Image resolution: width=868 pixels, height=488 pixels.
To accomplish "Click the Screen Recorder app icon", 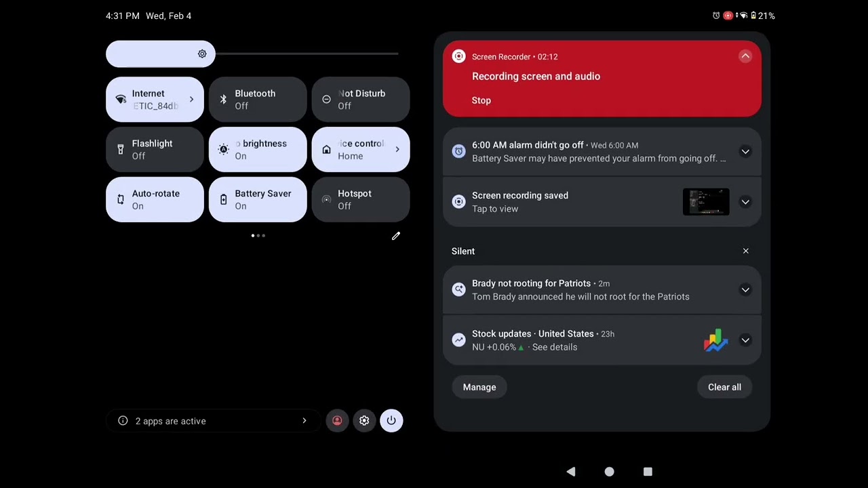I will [x=459, y=56].
